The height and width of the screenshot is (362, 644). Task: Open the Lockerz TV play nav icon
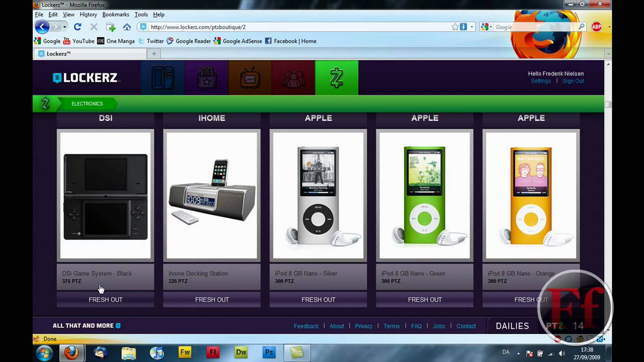pyautogui.click(x=250, y=78)
